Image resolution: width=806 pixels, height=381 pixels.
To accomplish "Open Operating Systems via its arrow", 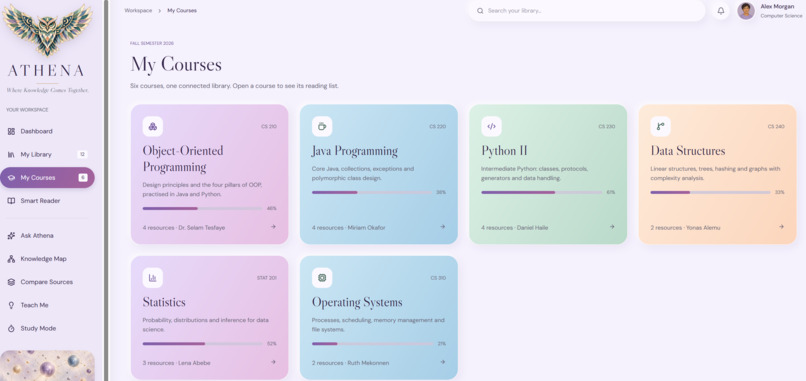I will pyautogui.click(x=442, y=362).
